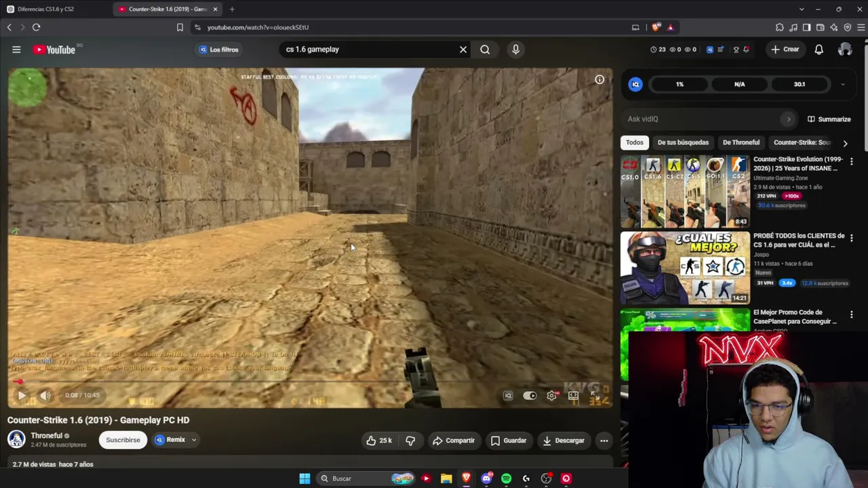The height and width of the screenshot is (488, 868).
Task: Open Brave Shields lion icon
Action: (656, 27)
